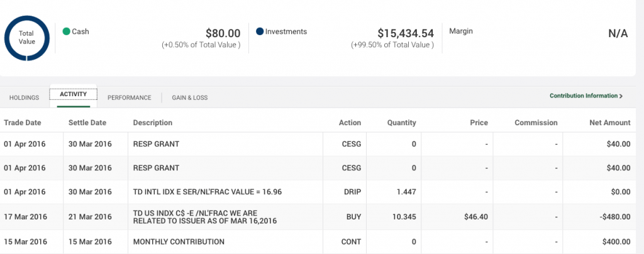
Task: Click the $15,434.54 Investments amount
Action: pos(406,33)
